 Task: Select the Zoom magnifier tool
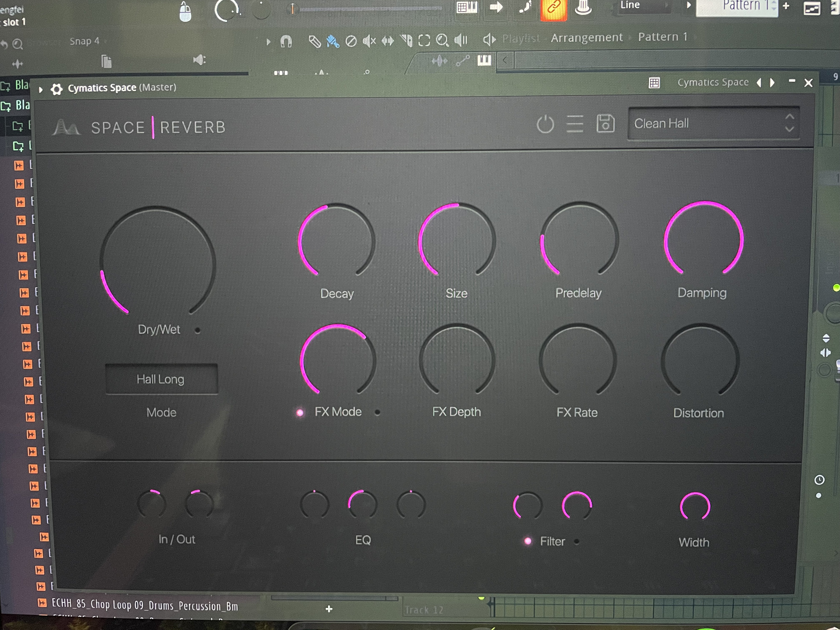442,39
